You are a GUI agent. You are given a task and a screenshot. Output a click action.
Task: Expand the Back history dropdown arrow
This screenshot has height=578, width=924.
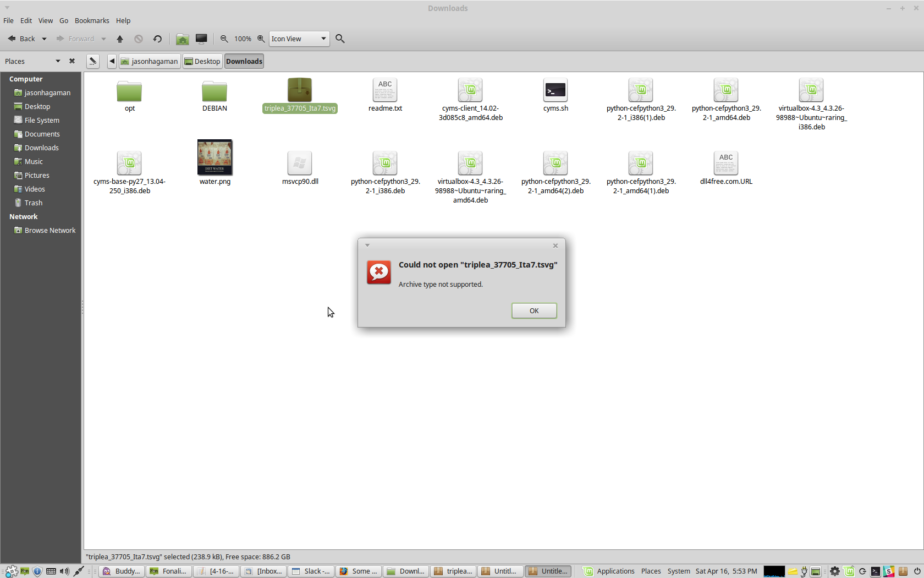[44, 39]
